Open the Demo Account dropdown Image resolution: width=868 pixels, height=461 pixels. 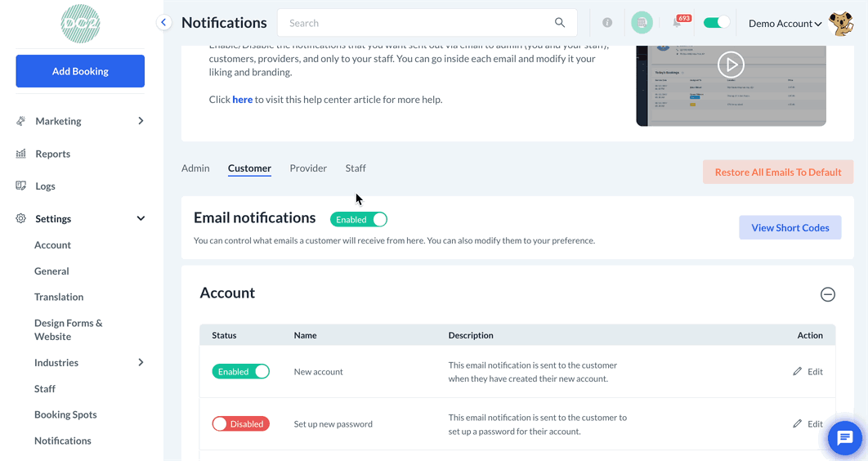pos(785,24)
